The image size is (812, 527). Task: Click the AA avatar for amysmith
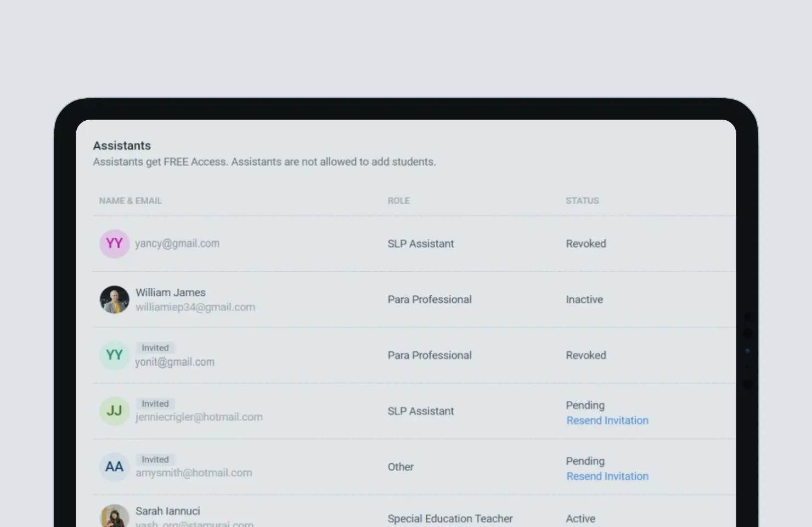click(x=114, y=467)
